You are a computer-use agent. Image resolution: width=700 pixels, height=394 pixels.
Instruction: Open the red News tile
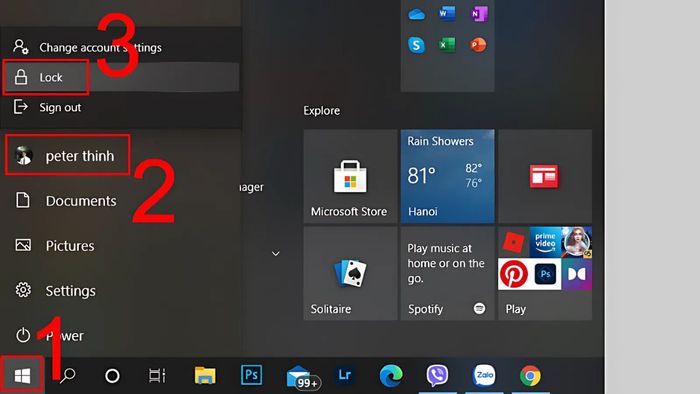545,176
